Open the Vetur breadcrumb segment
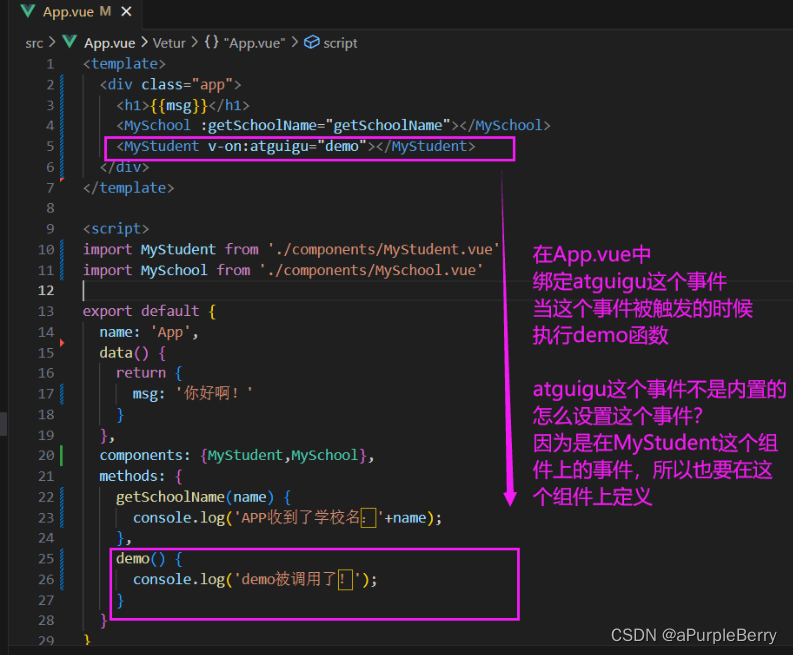The width and height of the screenshot is (793, 655). point(169,43)
